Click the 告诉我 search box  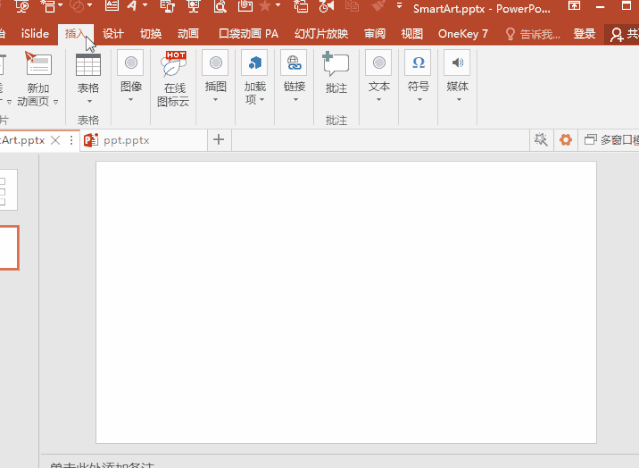[533, 34]
